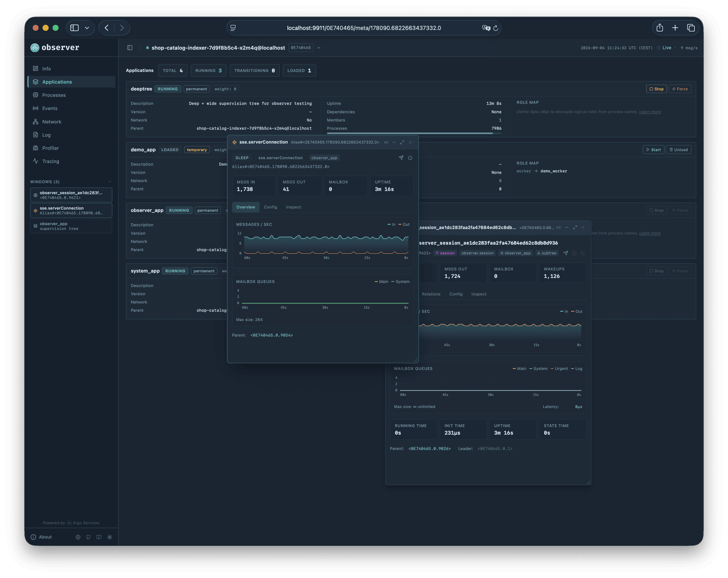Go back in browser history
Image resolution: width=728 pixels, height=578 pixels.
pyautogui.click(x=107, y=28)
